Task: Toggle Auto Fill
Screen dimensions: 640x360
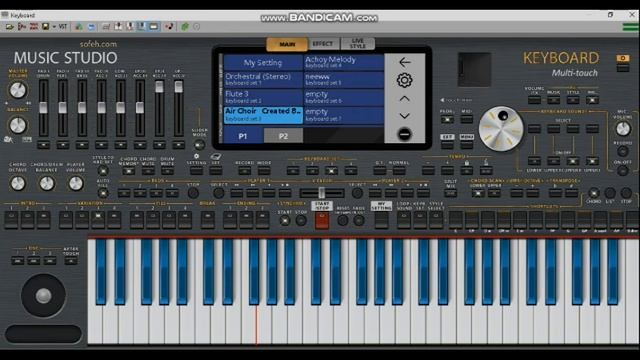Action: (x=103, y=193)
